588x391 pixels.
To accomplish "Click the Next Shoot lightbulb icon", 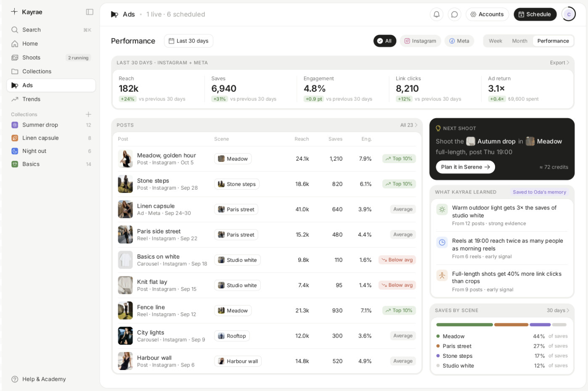I will 438,128.
